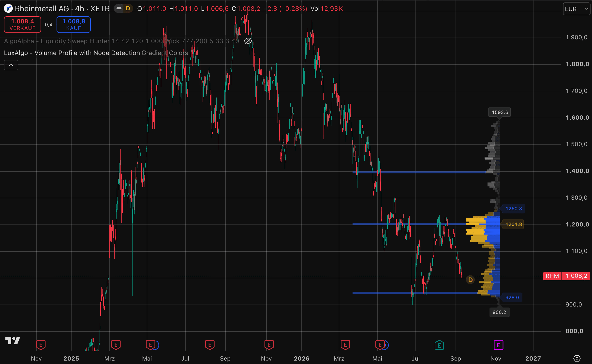The image size is (592, 364).
Task: Click the 1.800,0 price scale label
Action: click(577, 64)
